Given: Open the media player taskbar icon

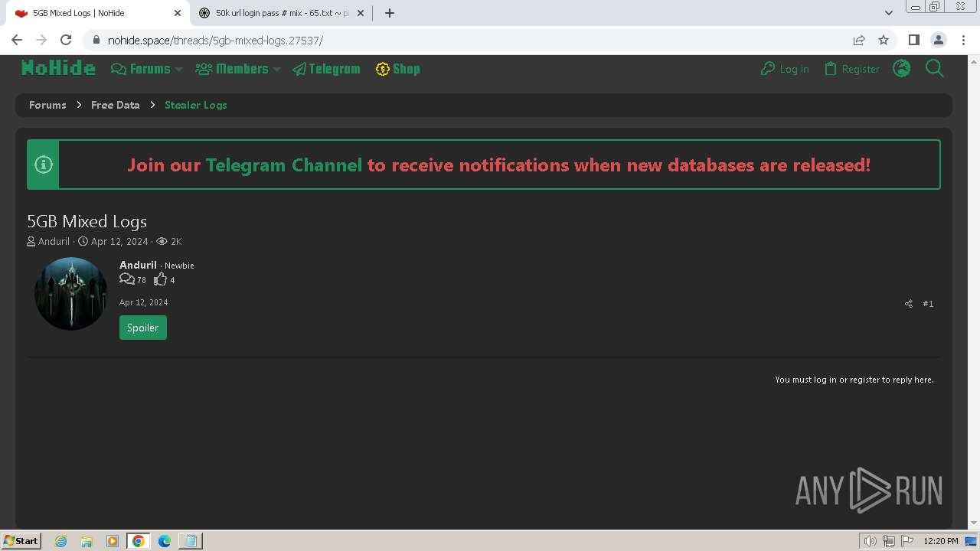Looking at the screenshot, I should coord(113,541).
